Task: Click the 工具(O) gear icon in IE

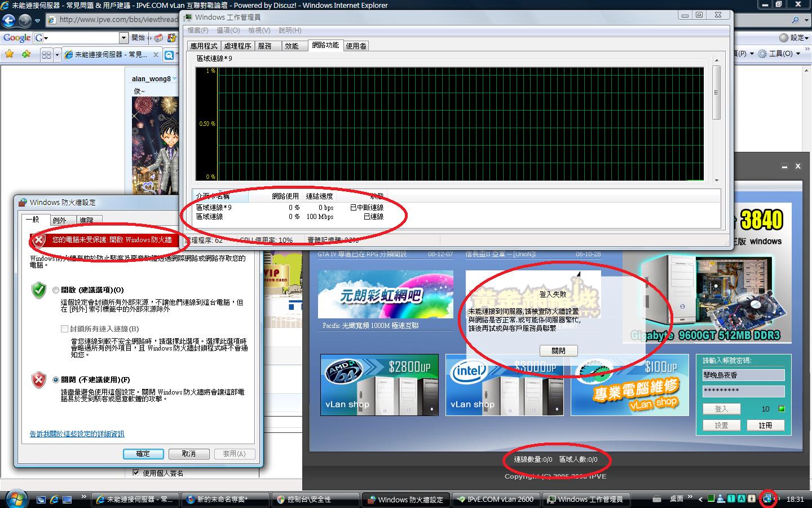Action: coord(762,54)
